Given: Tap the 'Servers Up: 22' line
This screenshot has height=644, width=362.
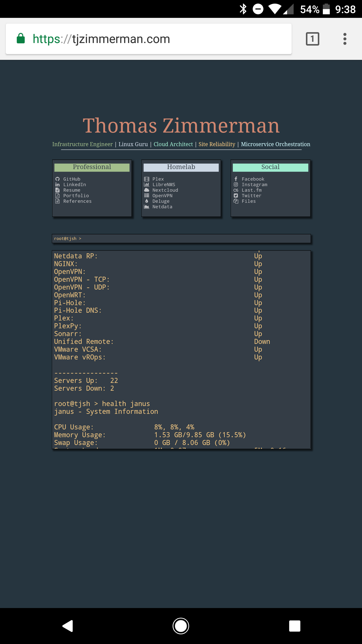Looking at the screenshot, I should [x=86, y=381].
